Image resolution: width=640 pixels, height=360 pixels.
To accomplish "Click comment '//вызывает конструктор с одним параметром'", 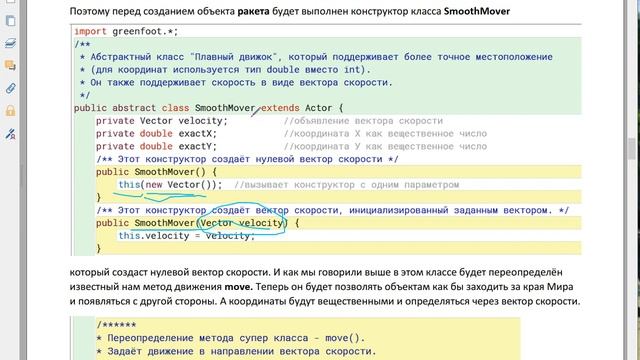I will coord(347,184).
